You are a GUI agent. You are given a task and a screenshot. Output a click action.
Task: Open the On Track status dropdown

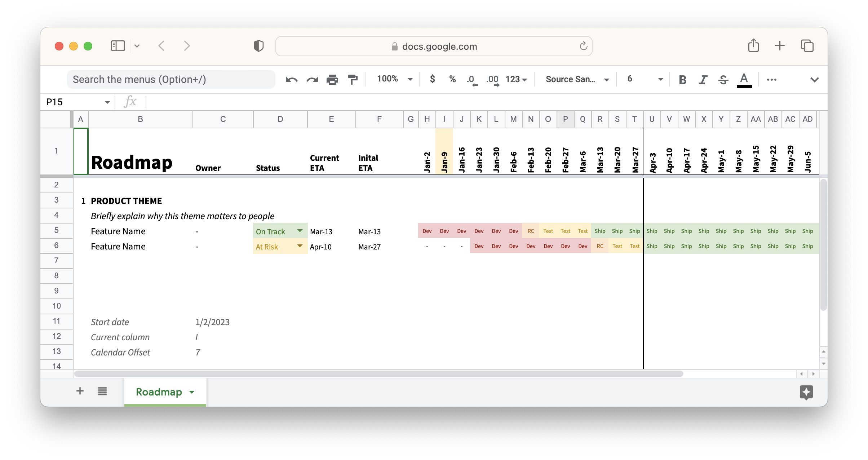(300, 231)
